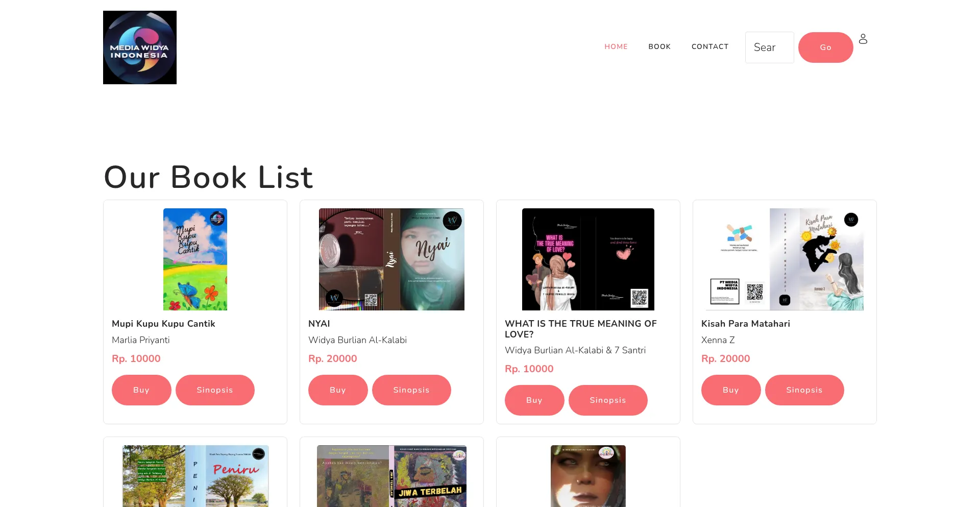Open the user account icon
Image resolution: width=980 pixels, height=507 pixels.
[863, 39]
